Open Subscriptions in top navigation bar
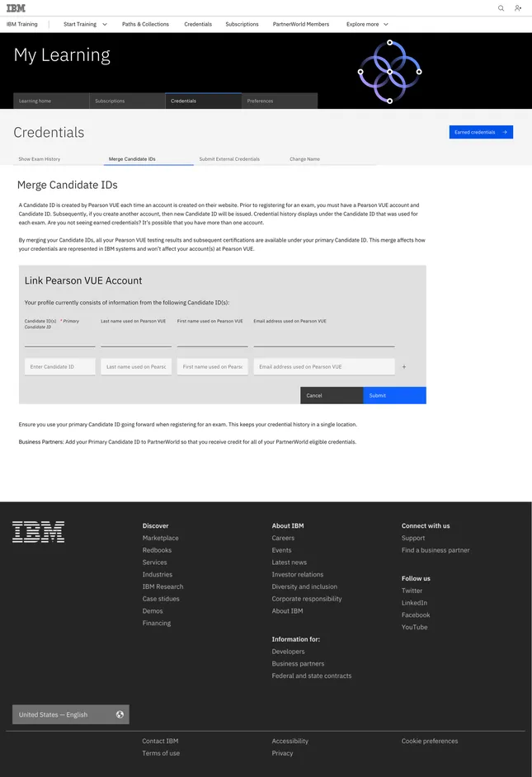 (242, 24)
